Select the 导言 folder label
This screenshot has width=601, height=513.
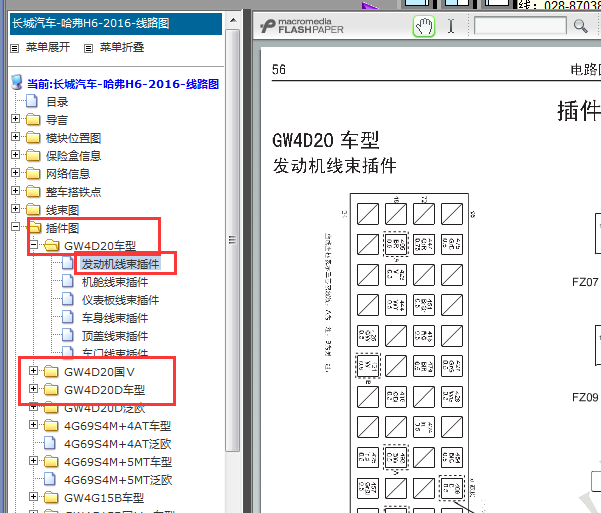point(57,120)
